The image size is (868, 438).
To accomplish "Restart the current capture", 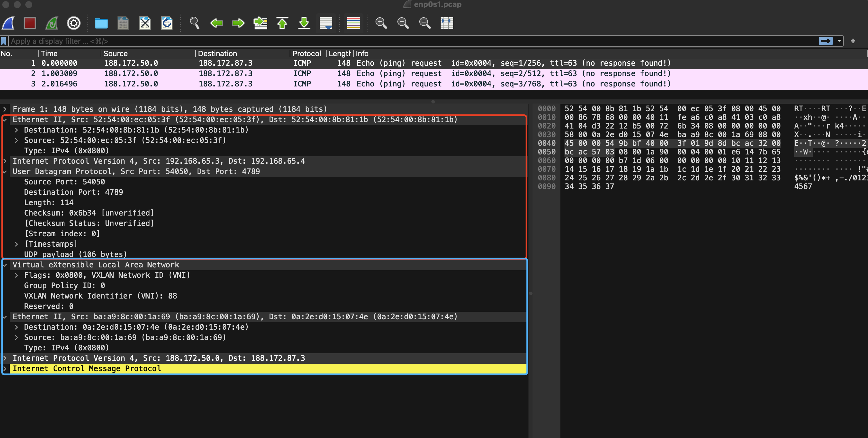I will pyautogui.click(x=52, y=23).
